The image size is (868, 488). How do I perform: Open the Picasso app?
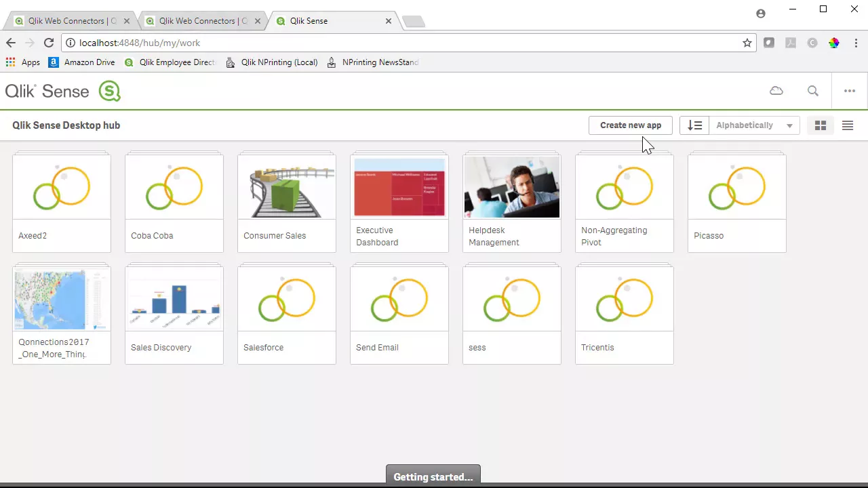[x=737, y=203]
